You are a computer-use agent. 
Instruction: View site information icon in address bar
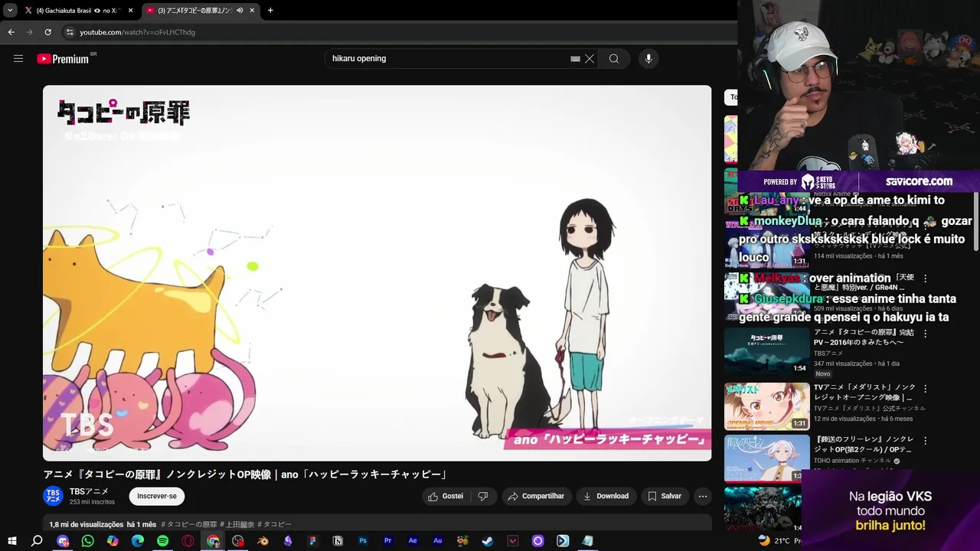click(70, 32)
